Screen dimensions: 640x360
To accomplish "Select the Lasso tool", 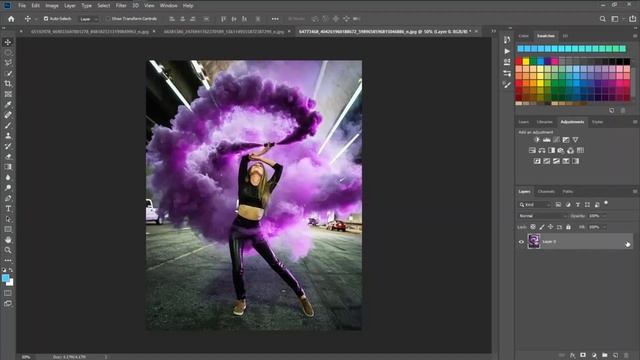I will [8, 63].
